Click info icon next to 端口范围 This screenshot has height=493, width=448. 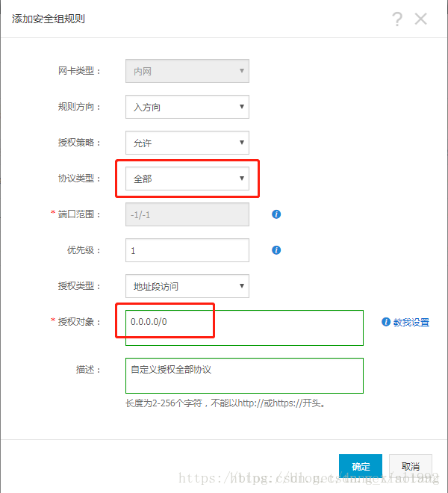[276, 214]
